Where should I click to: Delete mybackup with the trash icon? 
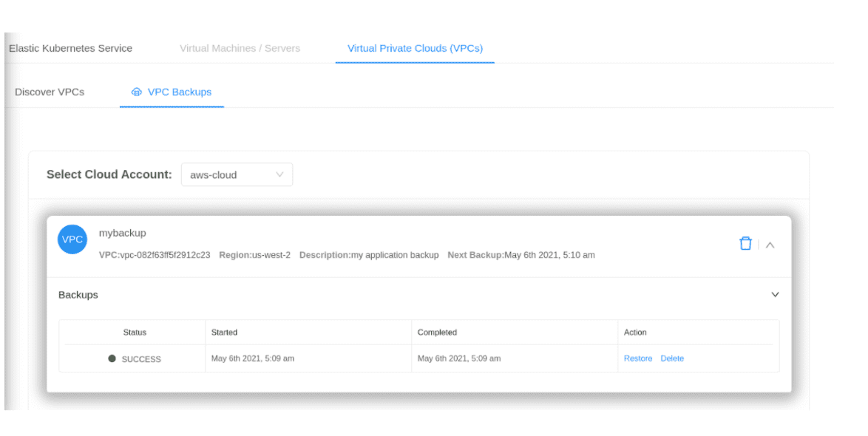tap(746, 243)
